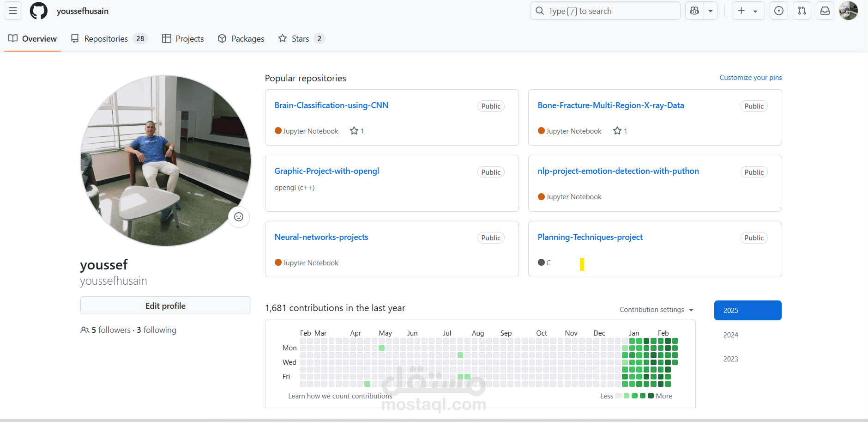Viewport: 868px width, 422px height.
Task: Open the hamburger navigation menu
Action: (x=13, y=11)
